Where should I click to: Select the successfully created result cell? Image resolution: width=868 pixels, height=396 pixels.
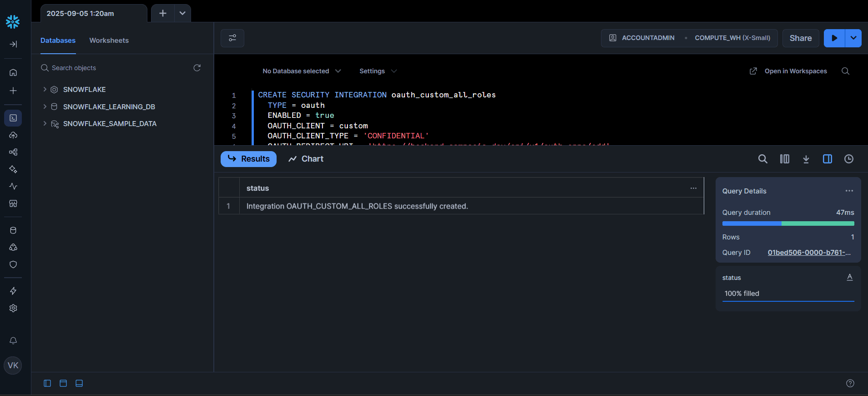pyautogui.click(x=471, y=206)
